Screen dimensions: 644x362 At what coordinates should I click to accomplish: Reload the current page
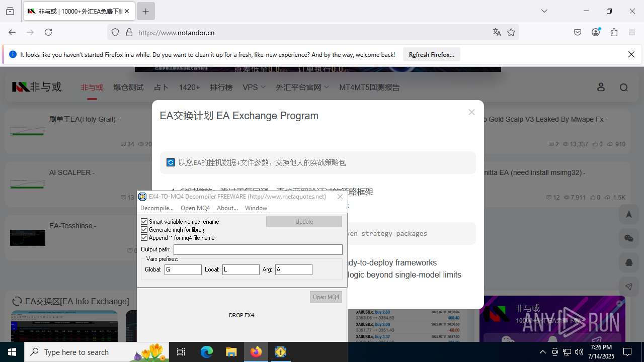coord(48,32)
